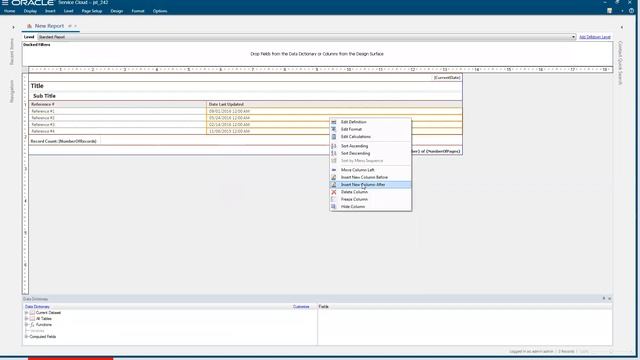
Task: Open the Options ribbon tab
Action: pos(160,11)
